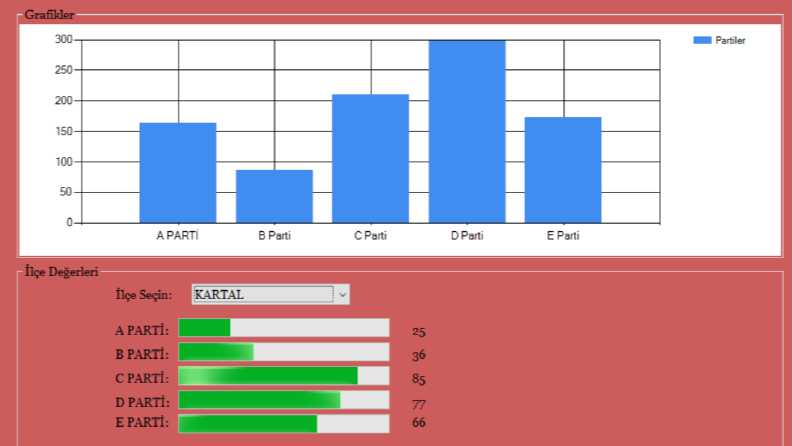Image resolution: width=793 pixels, height=446 pixels.
Task: Click the A PARTİ chart bar
Action: click(178, 172)
